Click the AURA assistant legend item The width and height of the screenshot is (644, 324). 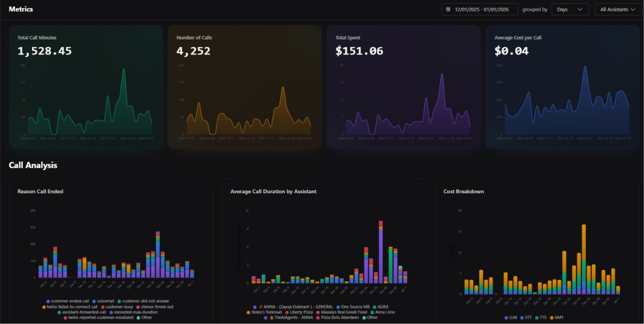(381, 307)
